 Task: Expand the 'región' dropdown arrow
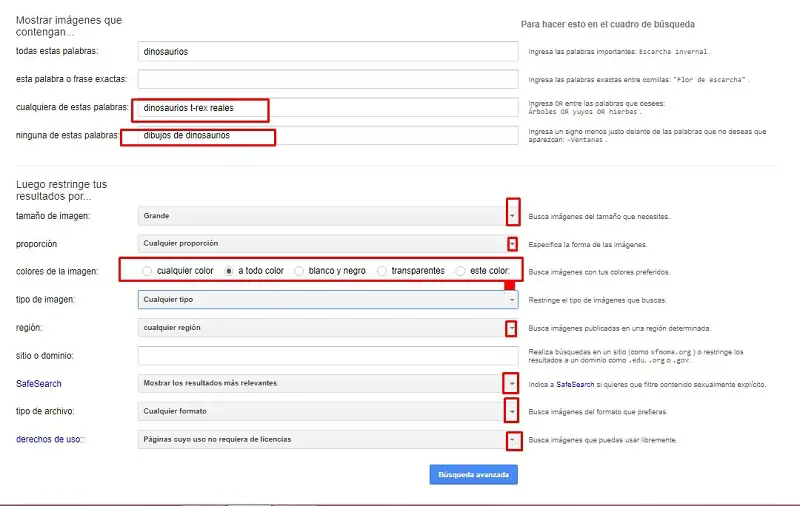(512, 328)
